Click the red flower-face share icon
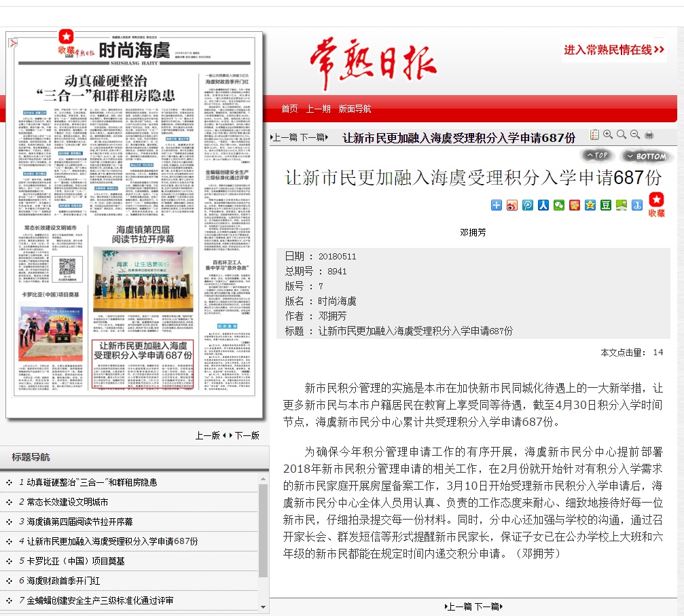Screen dimensions: 684x616 pos(575,205)
